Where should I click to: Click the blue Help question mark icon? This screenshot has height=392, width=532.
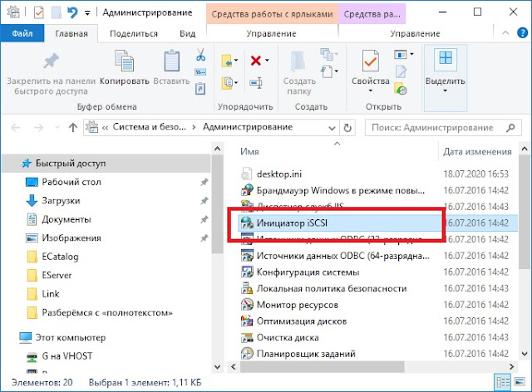[522, 33]
